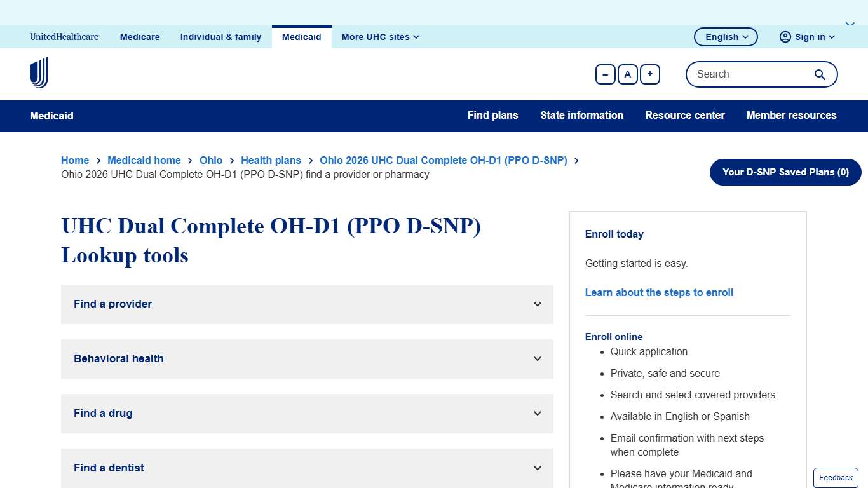The image size is (868, 488).
Task: Click the UnitedHealthcare shield logo
Action: coord(38,72)
